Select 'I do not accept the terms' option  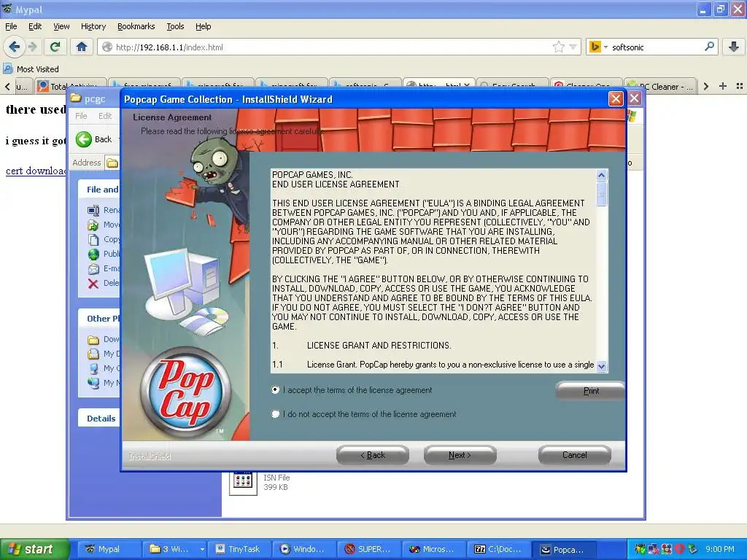pos(275,414)
